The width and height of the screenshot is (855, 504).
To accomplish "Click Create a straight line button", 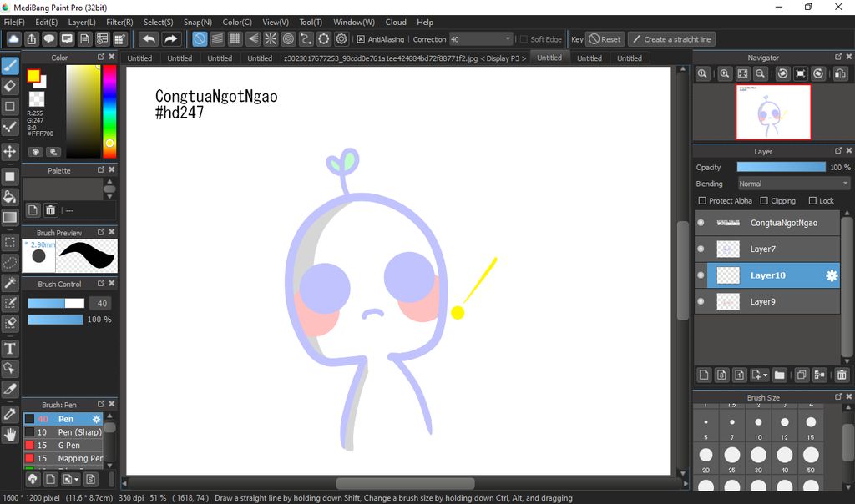I will (x=672, y=39).
